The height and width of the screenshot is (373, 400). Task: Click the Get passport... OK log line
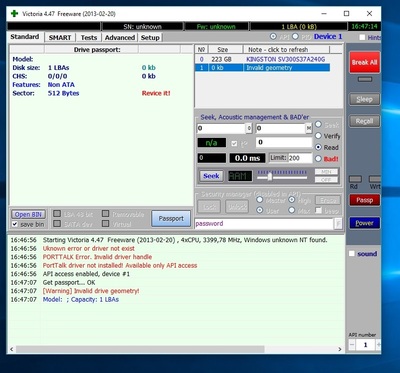(x=69, y=283)
